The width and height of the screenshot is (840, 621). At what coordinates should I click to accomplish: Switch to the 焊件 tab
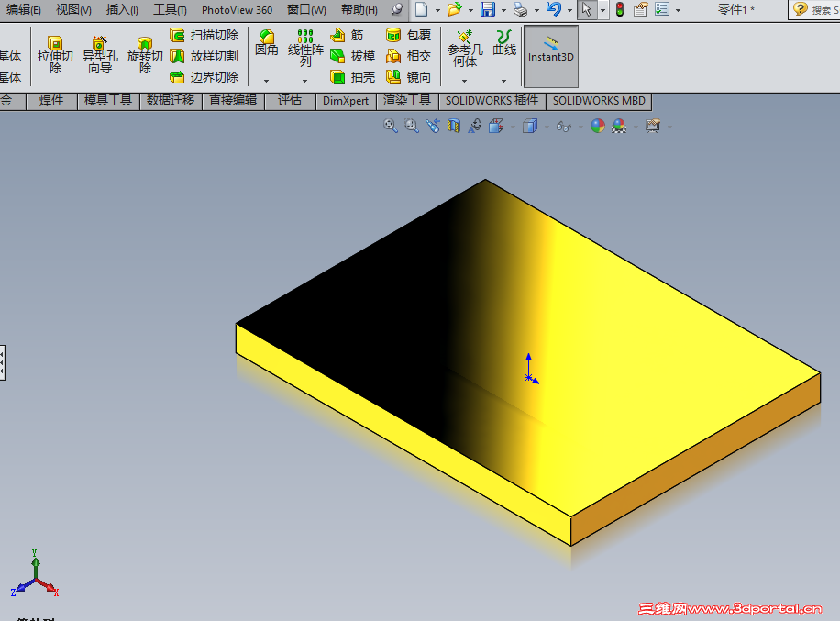click(x=51, y=101)
